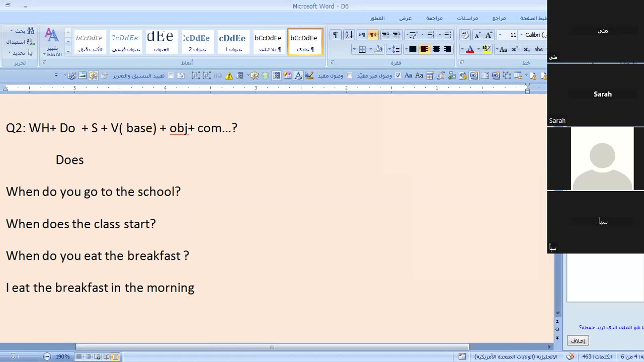Click the zoom out minus button

47,356
